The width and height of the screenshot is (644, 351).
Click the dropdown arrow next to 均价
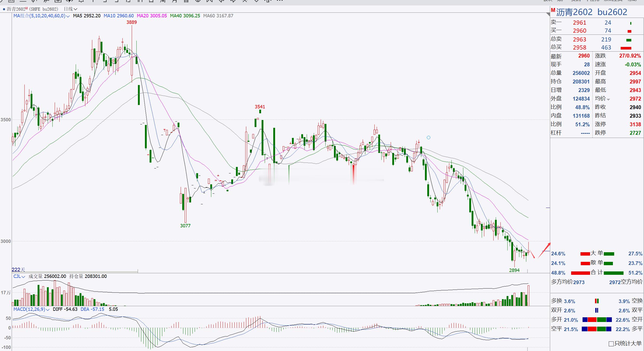click(x=608, y=99)
